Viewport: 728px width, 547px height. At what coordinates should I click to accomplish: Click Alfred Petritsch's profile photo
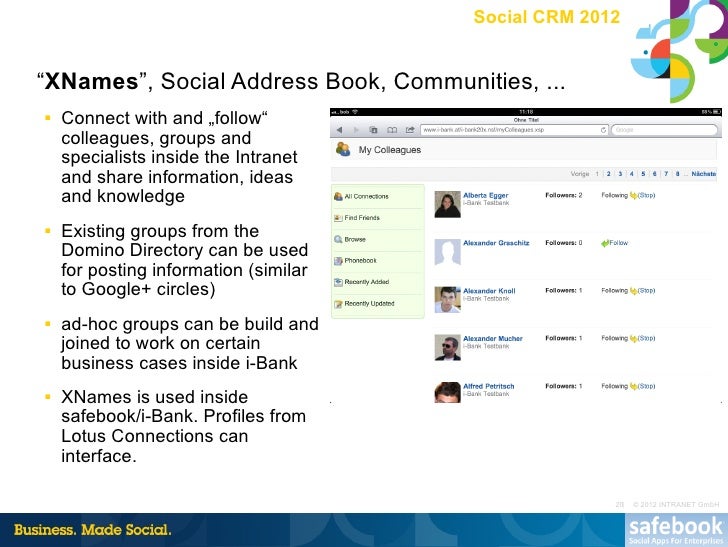click(x=447, y=392)
